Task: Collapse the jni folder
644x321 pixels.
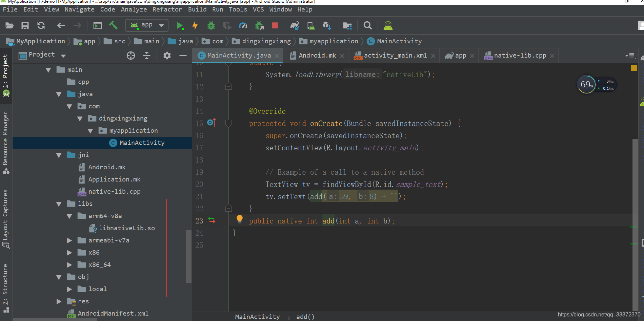Action: [59, 155]
